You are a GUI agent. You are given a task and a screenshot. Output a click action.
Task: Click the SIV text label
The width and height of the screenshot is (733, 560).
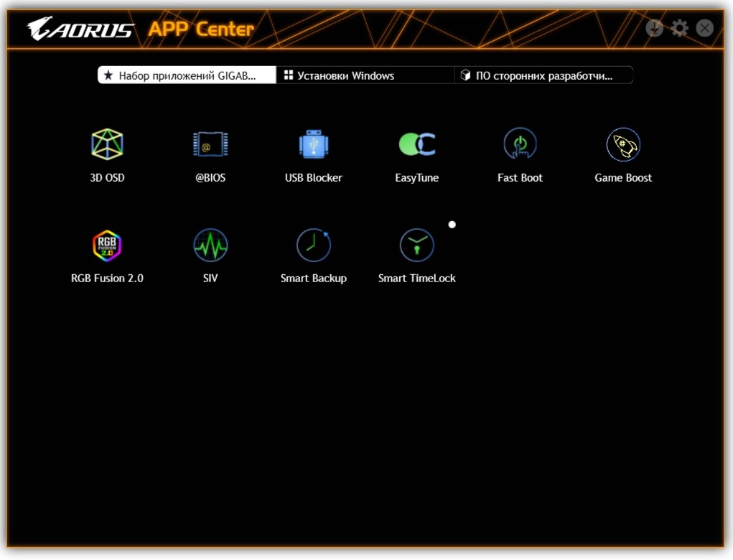(x=210, y=278)
